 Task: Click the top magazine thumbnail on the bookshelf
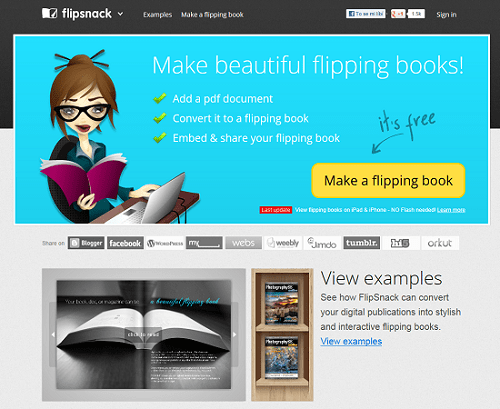tap(282, 303)
